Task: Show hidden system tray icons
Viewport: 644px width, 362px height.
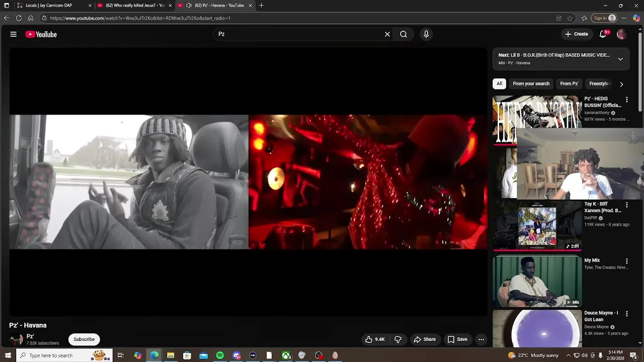Action: pos(569,355)
